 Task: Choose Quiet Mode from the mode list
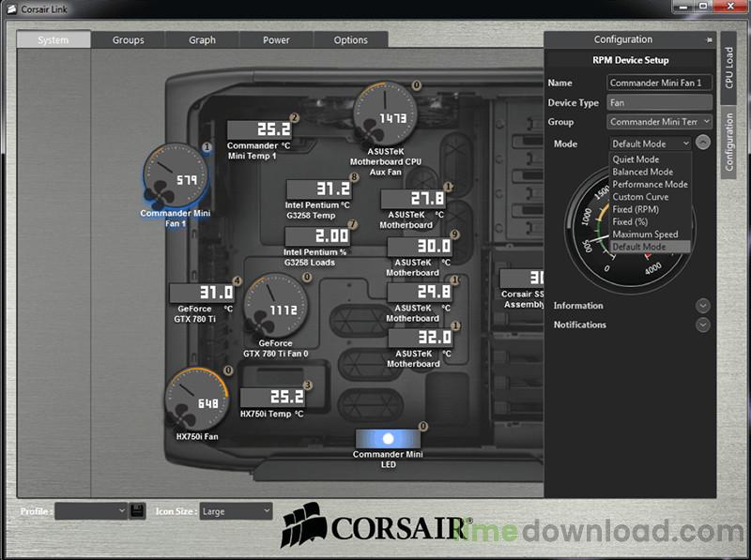[x=636, y=159]
